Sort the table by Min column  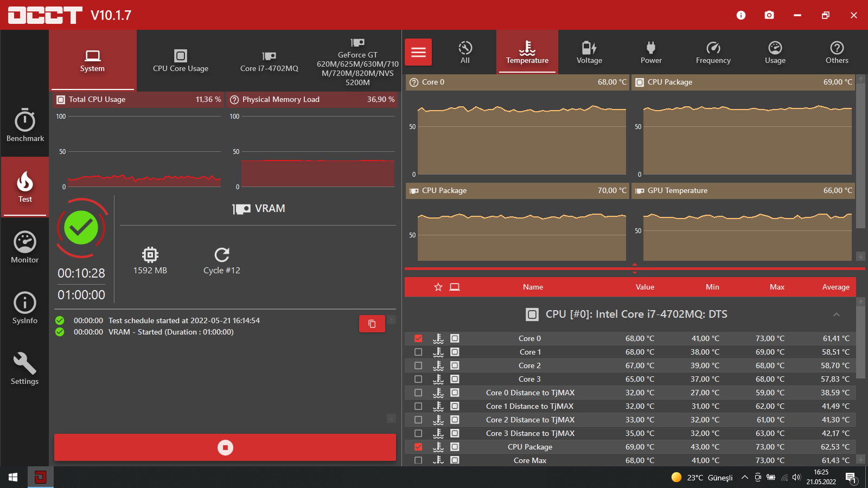click(712, 287)
